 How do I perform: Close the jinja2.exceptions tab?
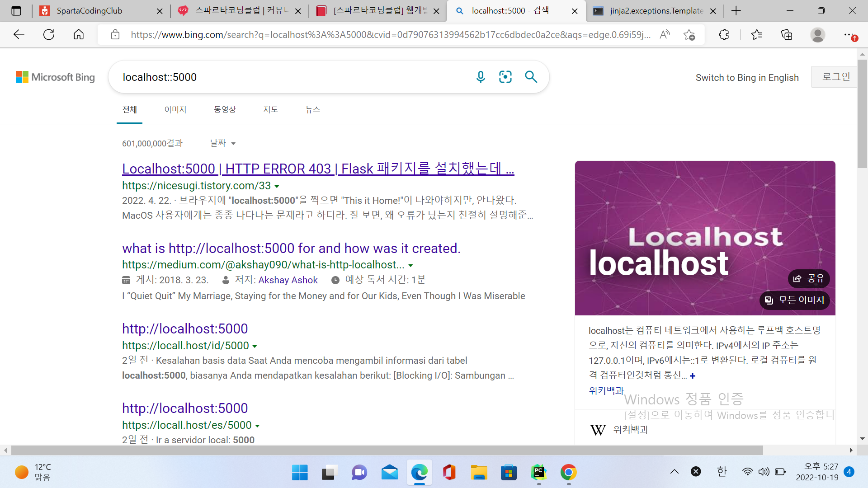pos(713,11)
